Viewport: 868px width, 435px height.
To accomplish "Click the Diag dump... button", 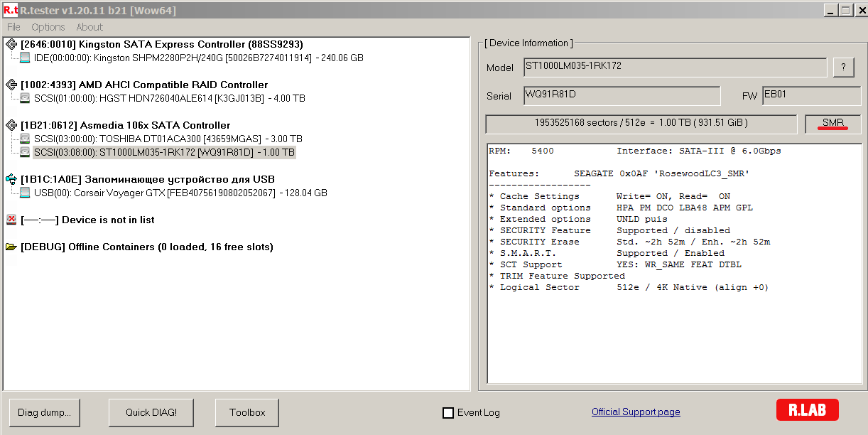I will (45, 412).
